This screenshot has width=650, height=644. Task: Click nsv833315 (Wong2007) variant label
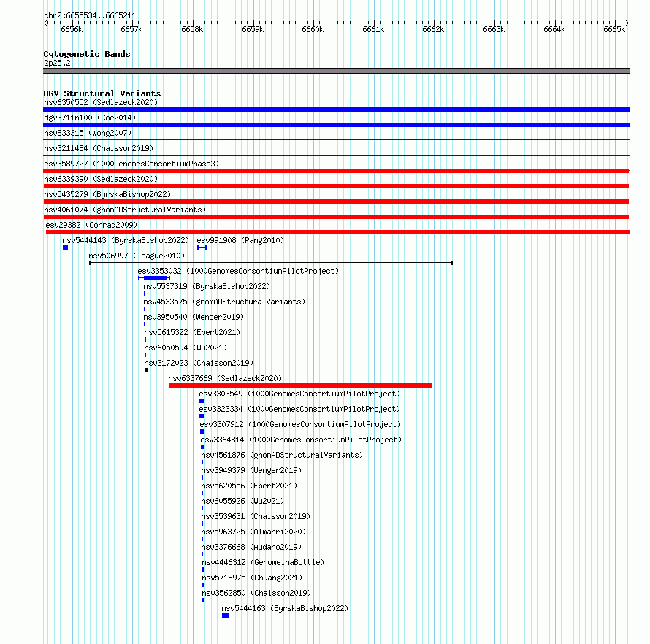88,133
